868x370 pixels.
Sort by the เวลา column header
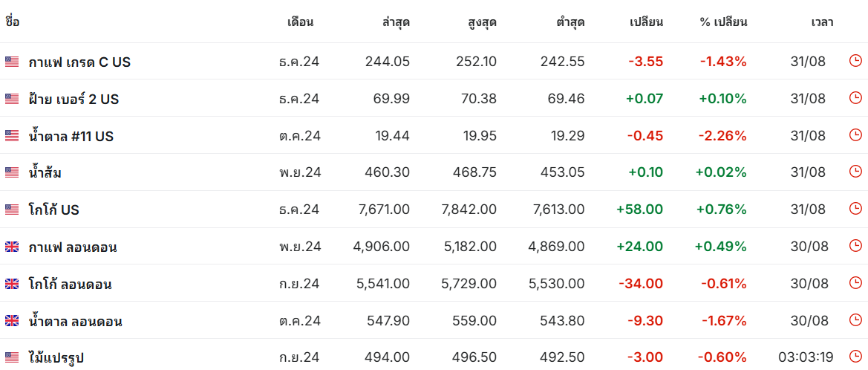pyautogui.click(x=822, y=23)
